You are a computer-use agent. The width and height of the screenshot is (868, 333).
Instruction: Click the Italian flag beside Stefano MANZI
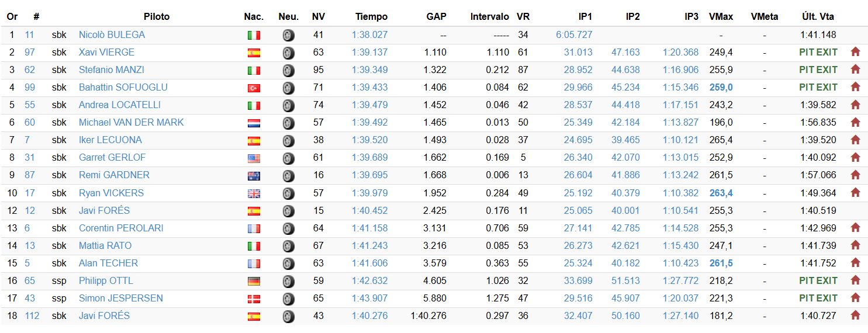(254, 70)
